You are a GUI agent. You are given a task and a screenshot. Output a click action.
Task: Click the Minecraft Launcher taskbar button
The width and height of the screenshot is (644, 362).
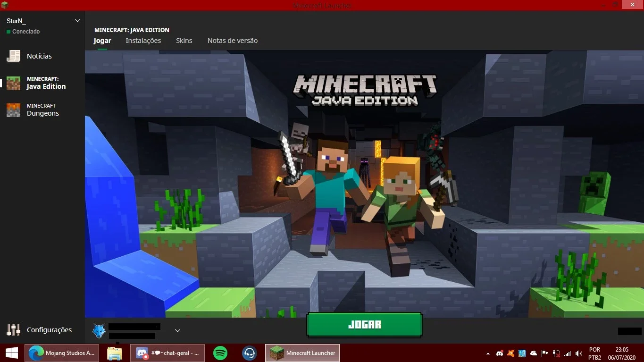(302, 353)
